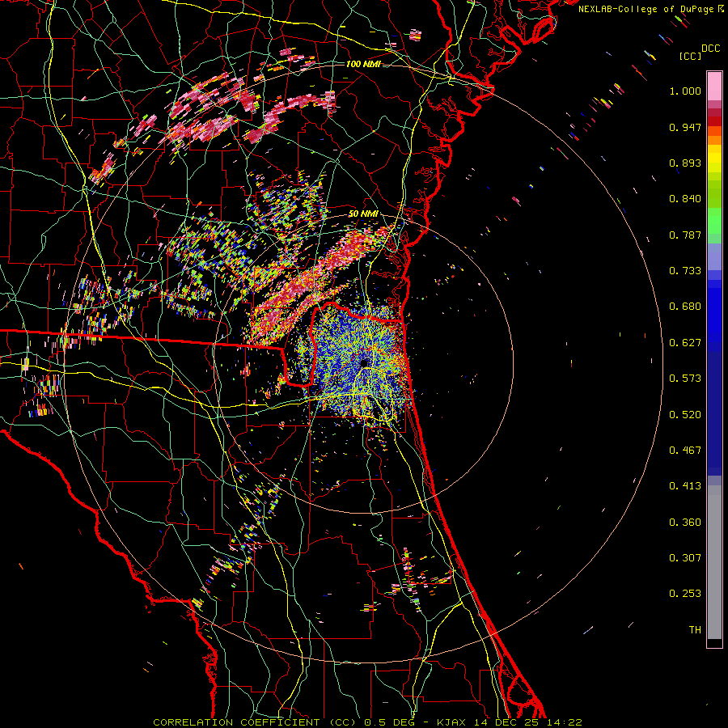Click the 0.307 scale value
This screenshot has height=728, width=728.
[x=685, y=558]
